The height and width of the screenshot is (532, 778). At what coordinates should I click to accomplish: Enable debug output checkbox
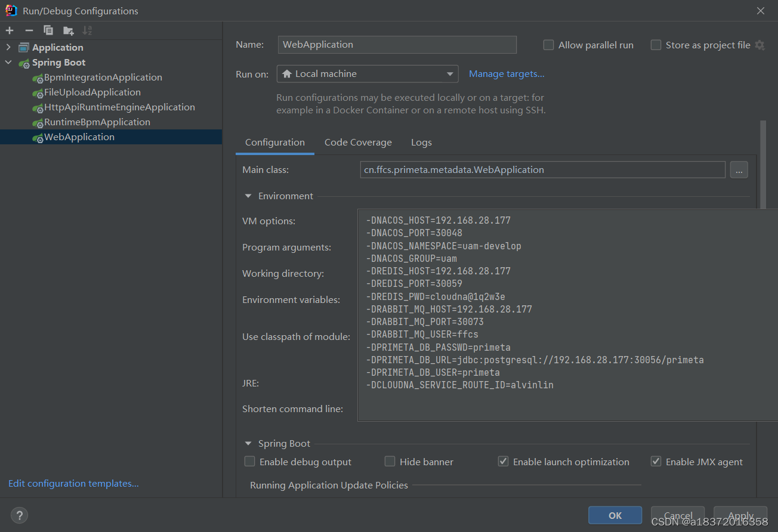pos(249,462)
